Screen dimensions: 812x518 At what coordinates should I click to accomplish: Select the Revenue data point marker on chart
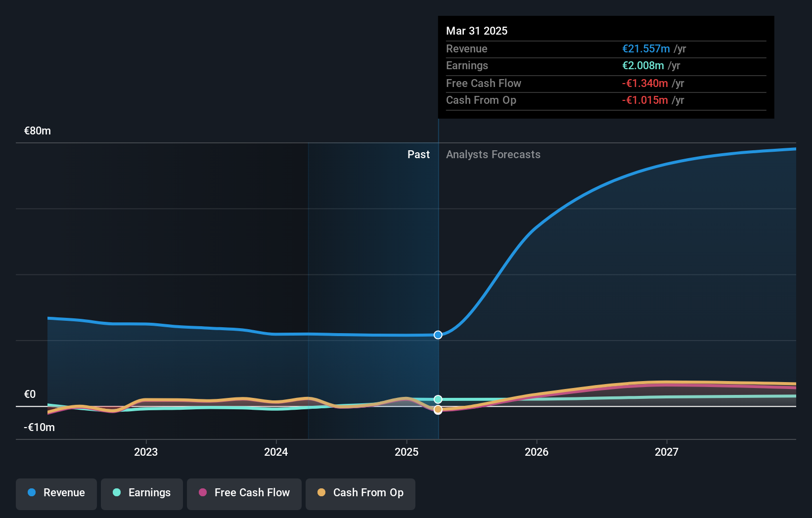438,335
